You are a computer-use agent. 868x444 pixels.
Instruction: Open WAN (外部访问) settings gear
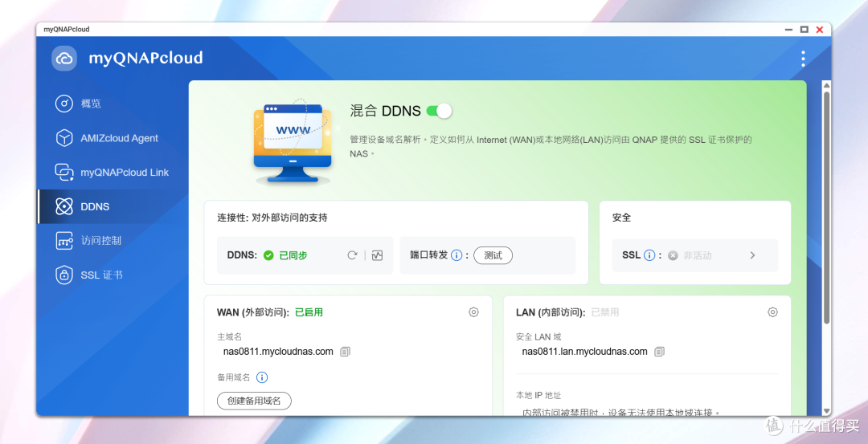pyautogui.click(x=473, y=312)
